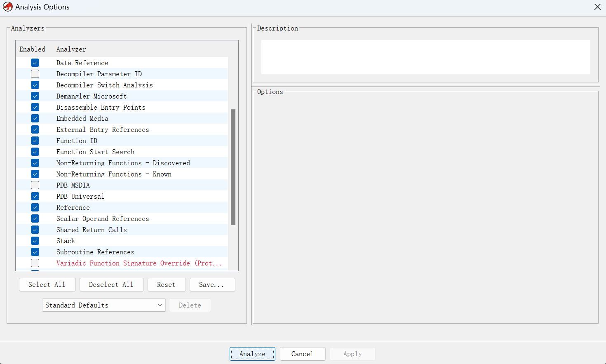Viewport: 606px width, 364px height.
Task: Disable Function Start Search checkbox
Action: pyautogui.click(x=35, y=152)
